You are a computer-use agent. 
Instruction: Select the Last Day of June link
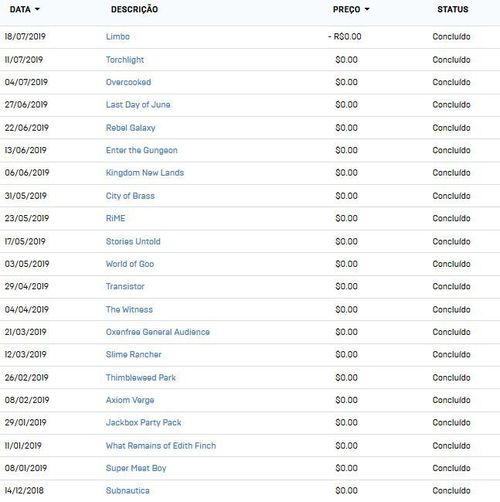[x=138, y=105]
